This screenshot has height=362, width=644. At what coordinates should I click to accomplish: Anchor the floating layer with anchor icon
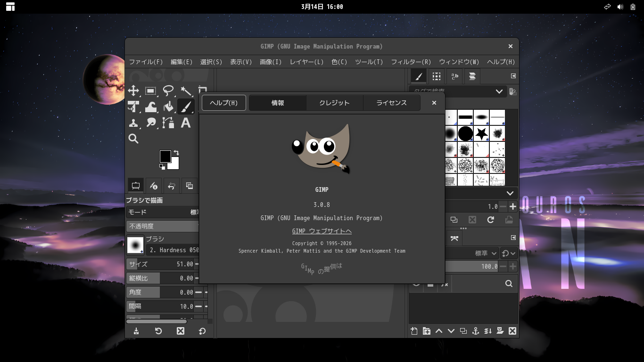(476, 331)
